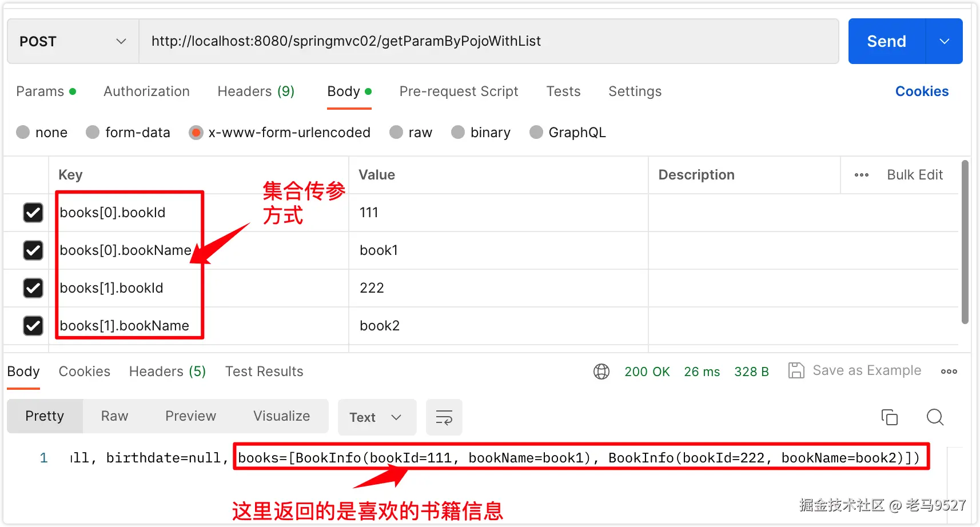Image resolution: width=980 pixels, height=527 pixels.
Task: Open the POST method dropdown
Action: [73, 41]
